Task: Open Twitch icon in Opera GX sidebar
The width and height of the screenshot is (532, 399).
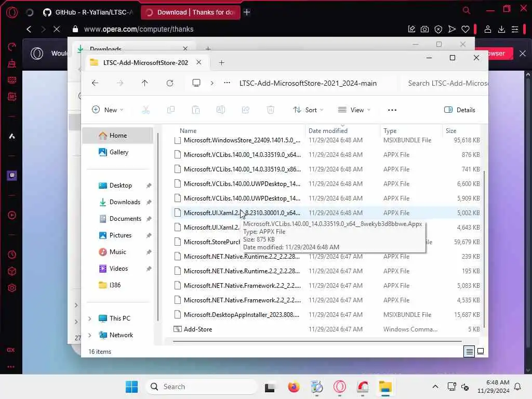Action: pos(12,176)
